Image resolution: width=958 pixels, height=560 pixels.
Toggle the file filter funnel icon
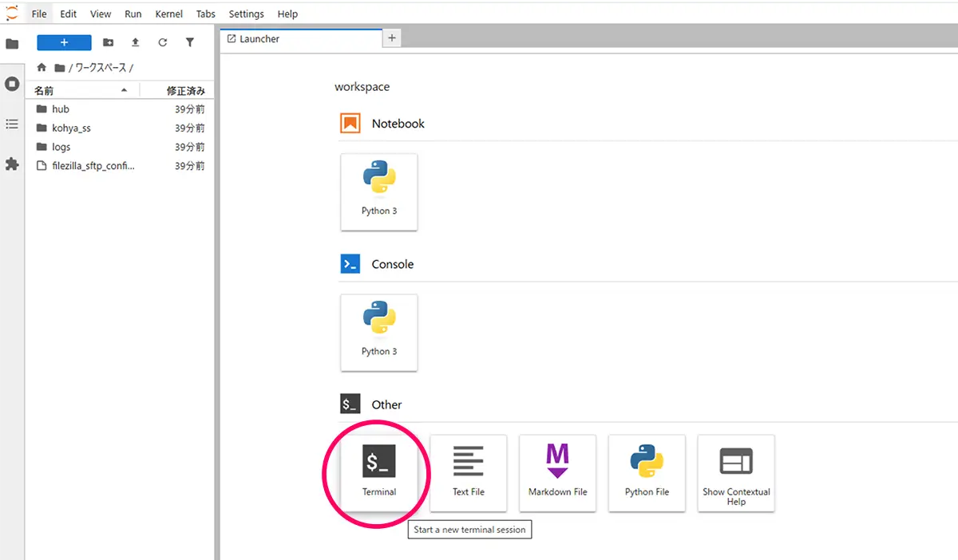(x=190, y=42)
